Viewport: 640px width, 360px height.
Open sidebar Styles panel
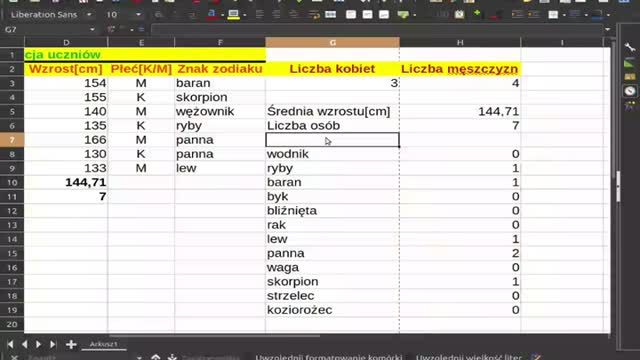[x=630, y=63]
